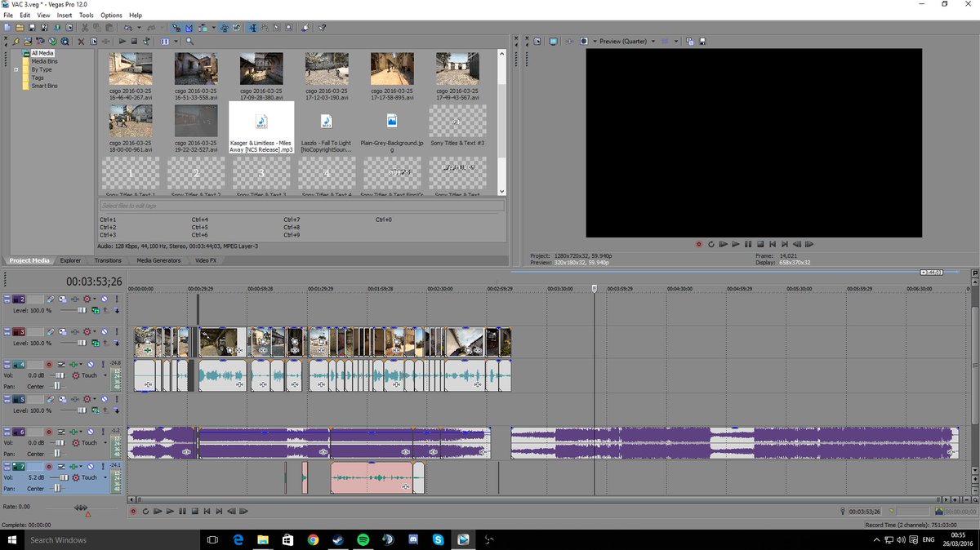The image size is (980, 550).
Task: Create a new project from main toolbar
Action: pos(7,27)
